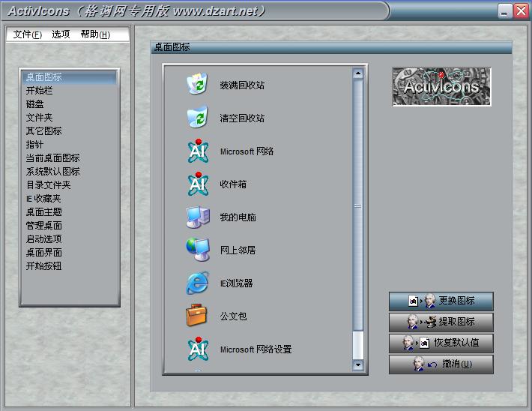Click the 更换图标 button
This screenshot has height=411, width=532.
441,301
